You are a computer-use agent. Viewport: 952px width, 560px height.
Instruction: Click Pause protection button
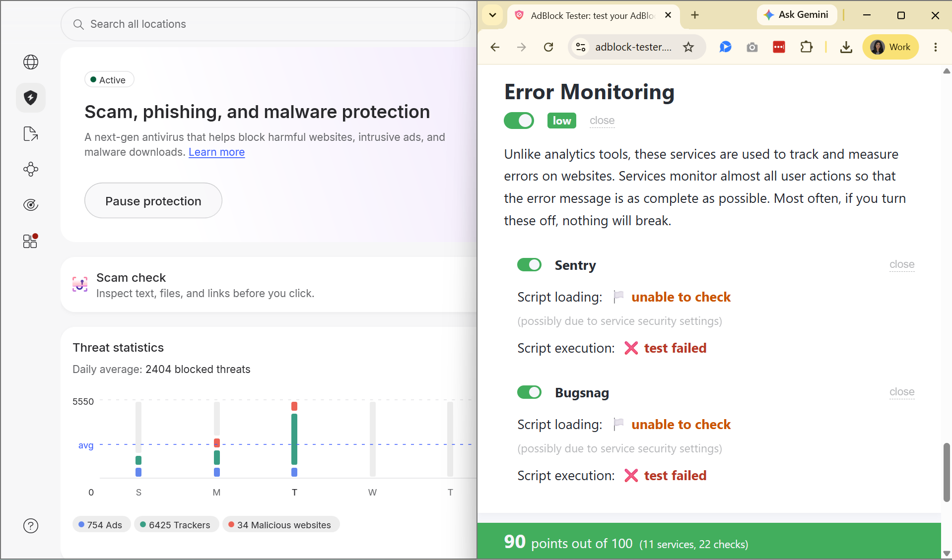tap(153, 201)
